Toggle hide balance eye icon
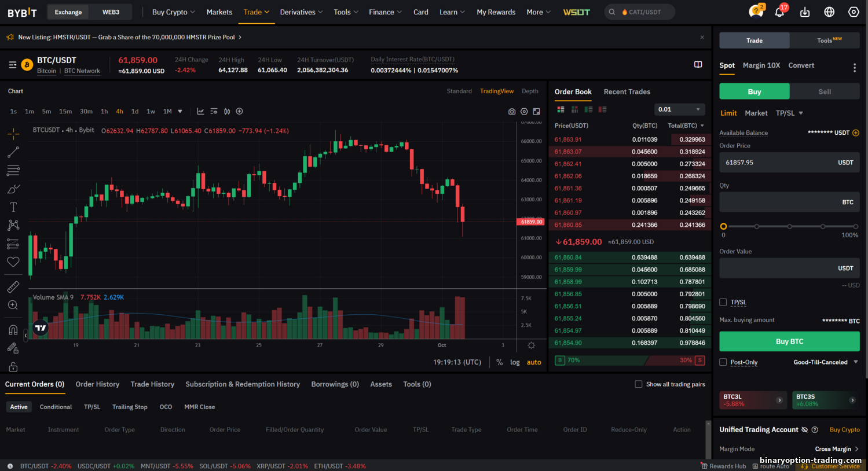Screen dimensions: 868x471 tap(804, 430)
